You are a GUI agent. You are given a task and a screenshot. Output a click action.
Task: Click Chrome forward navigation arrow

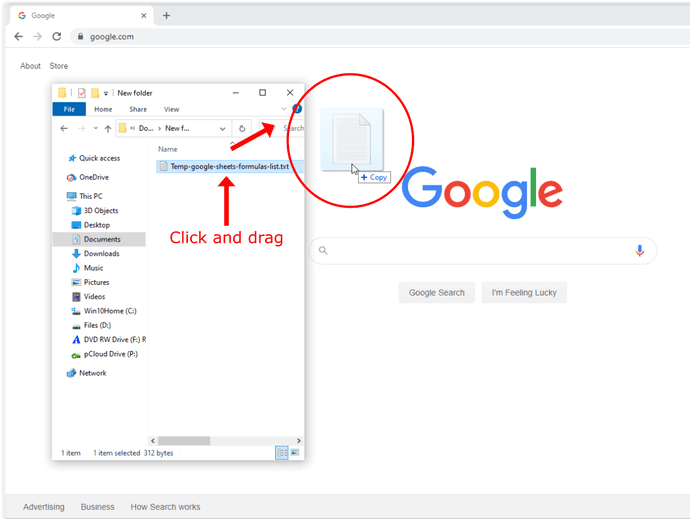[37, 37]
